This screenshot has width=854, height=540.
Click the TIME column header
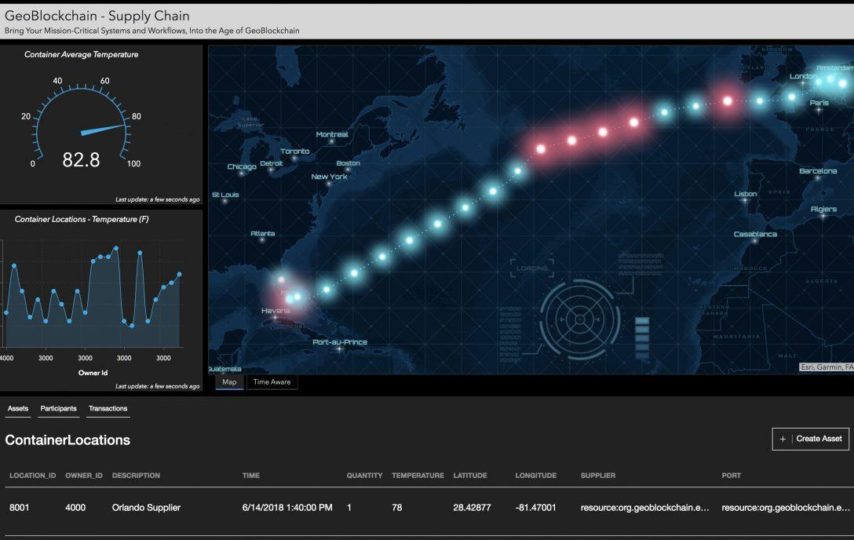(251, 476)
